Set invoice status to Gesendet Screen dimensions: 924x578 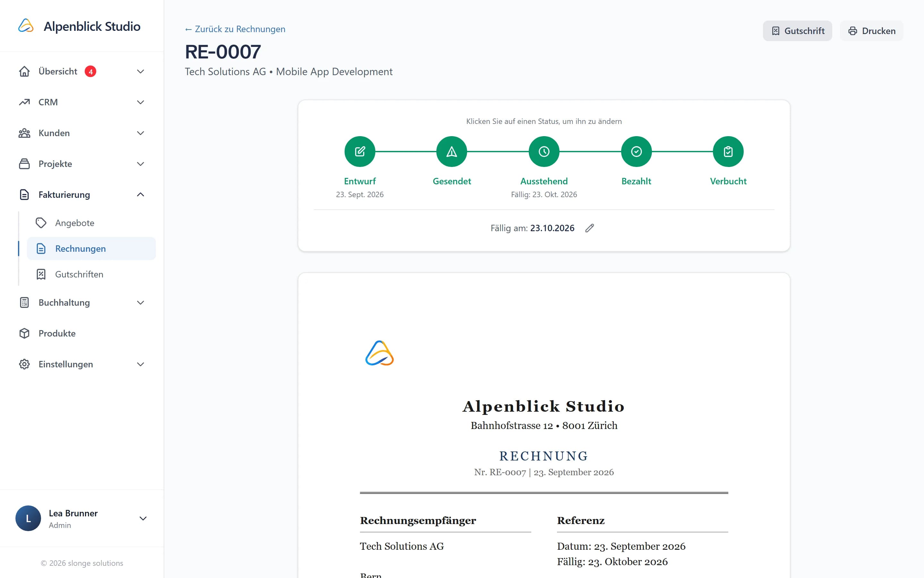[452, 151]
